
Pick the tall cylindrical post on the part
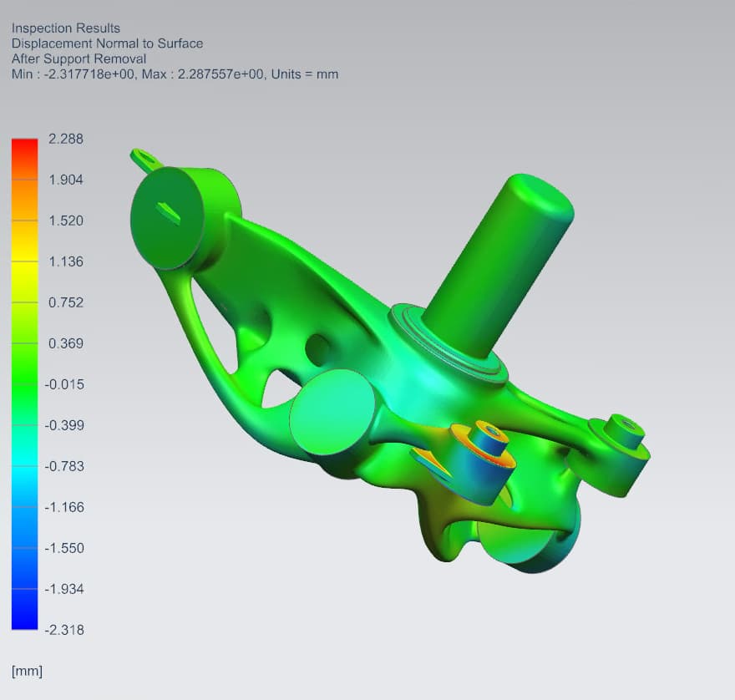(500, 262)
